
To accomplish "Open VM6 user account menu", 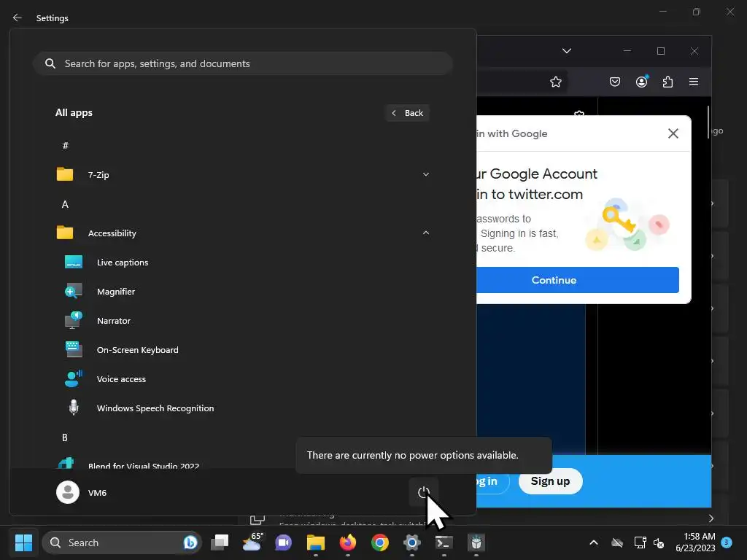I will pos(82,492).
